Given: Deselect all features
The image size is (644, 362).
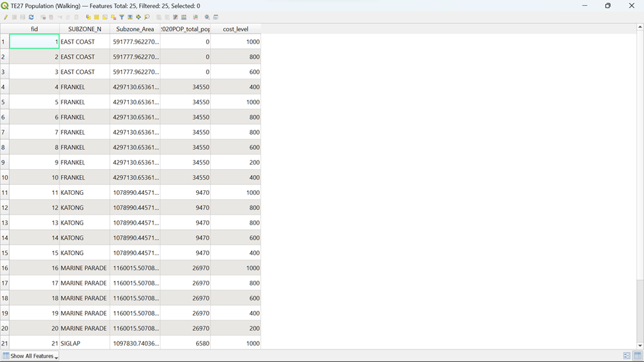Looking at the screenshot, I should (114, 17).
